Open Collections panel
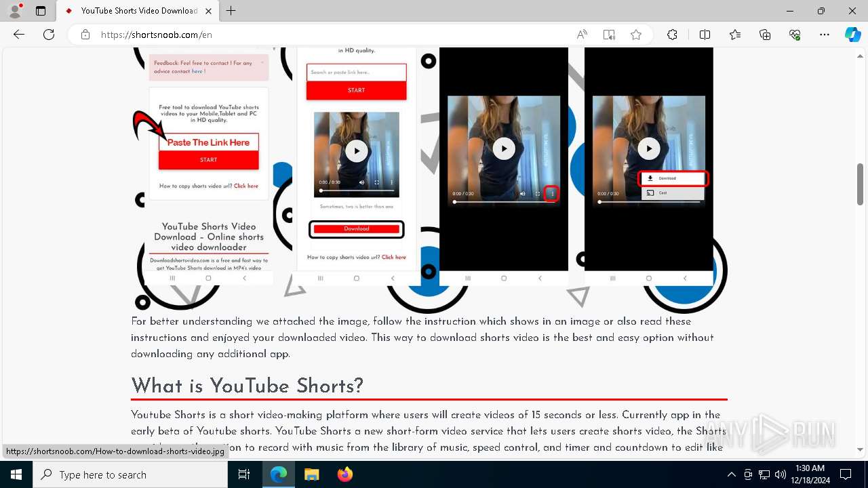The width and height of the screenshot is (868, 488). tap(765, 35)
